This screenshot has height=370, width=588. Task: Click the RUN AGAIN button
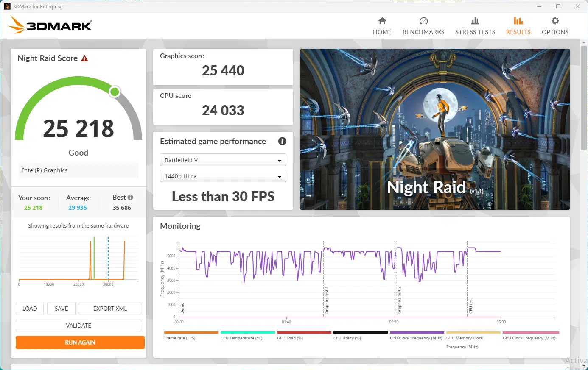80,342
